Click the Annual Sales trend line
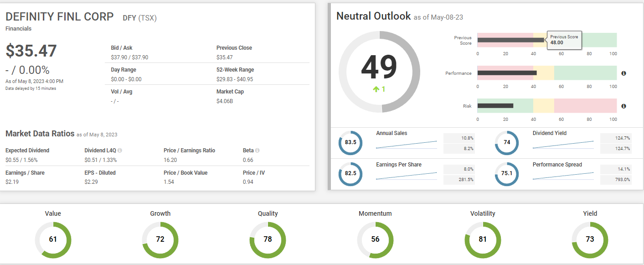Image resolution: width=644 pixels, height=265 pixels. click(407, 145)
